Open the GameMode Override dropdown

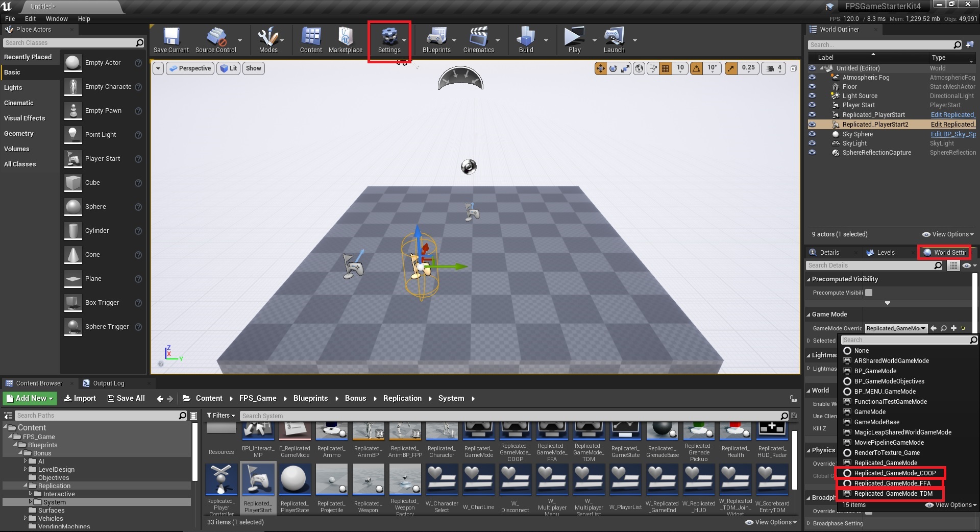point(896,328)
